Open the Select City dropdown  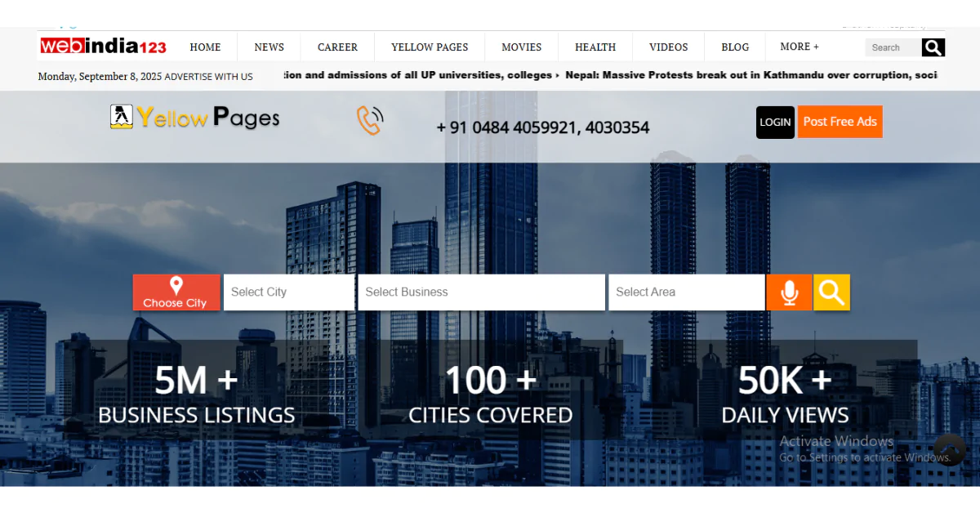coord(288,292)
